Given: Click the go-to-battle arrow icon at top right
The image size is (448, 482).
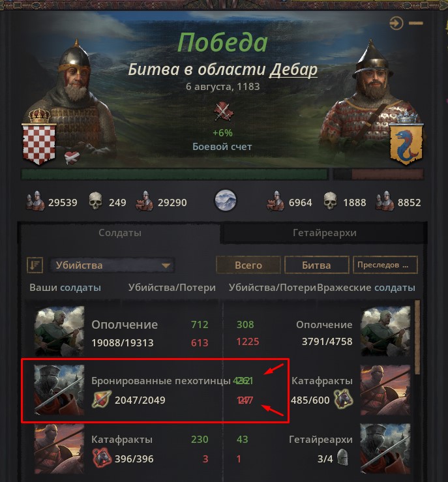Looking at the screenshot, I should tap(396, 23).
